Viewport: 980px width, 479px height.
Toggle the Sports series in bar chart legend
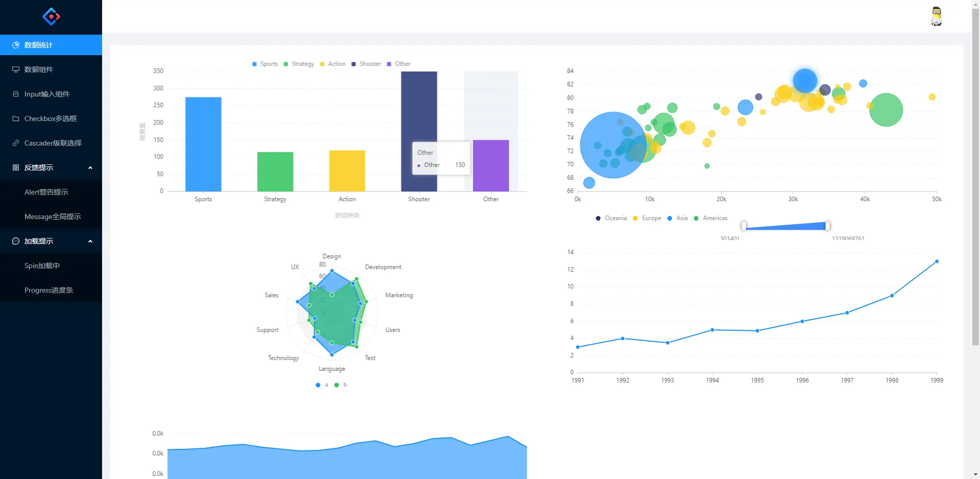(x=264, y=64)
